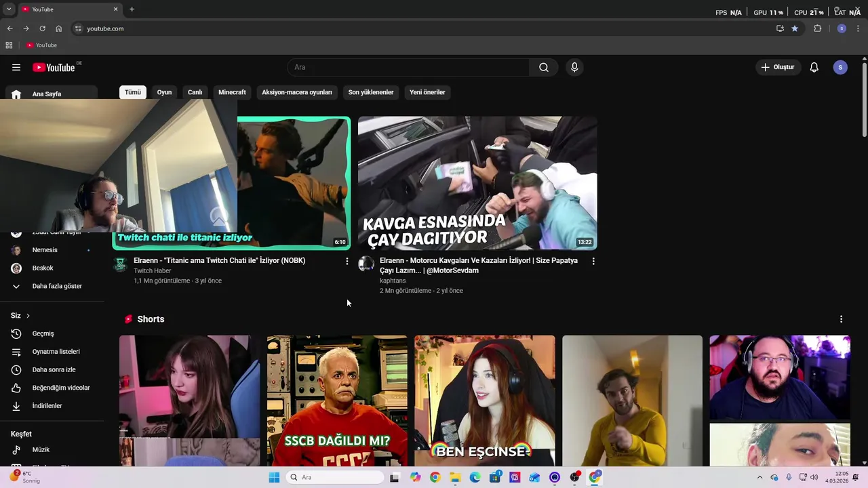
Task: Open the Titanic Twitch chat video thumbnail
Action: [294, 183]
